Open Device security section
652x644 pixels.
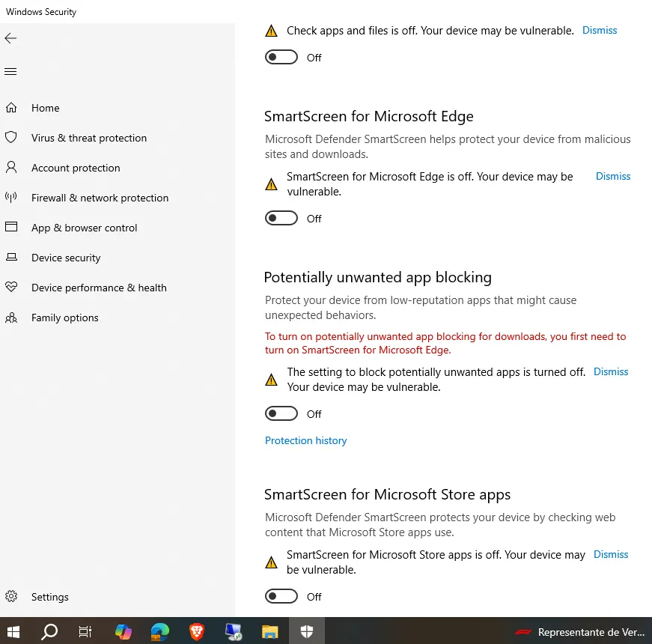click(x=66, y=258)
